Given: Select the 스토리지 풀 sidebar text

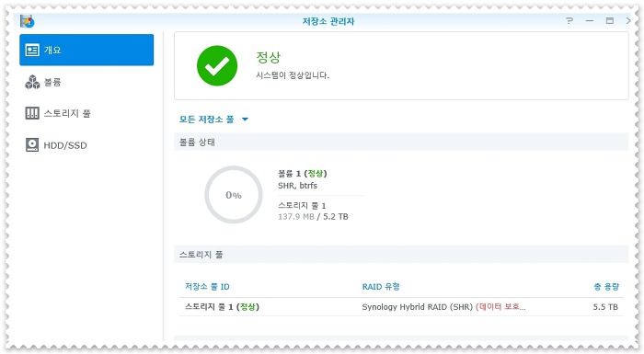Looking at the screenshot, I should click(x=67, y=113).
